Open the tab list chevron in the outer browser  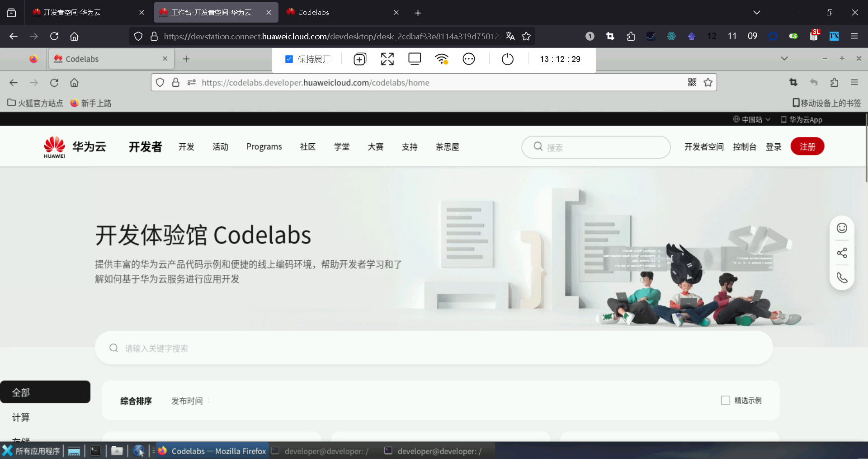[x=757, y=12]
